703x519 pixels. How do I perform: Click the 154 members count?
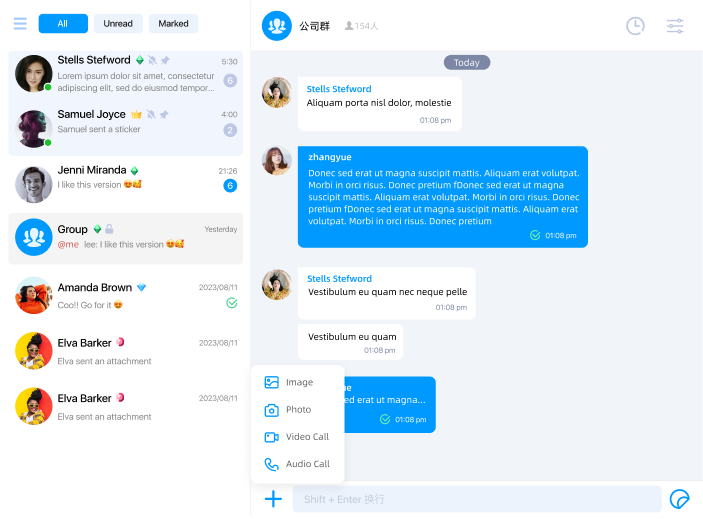click(361, 26)
